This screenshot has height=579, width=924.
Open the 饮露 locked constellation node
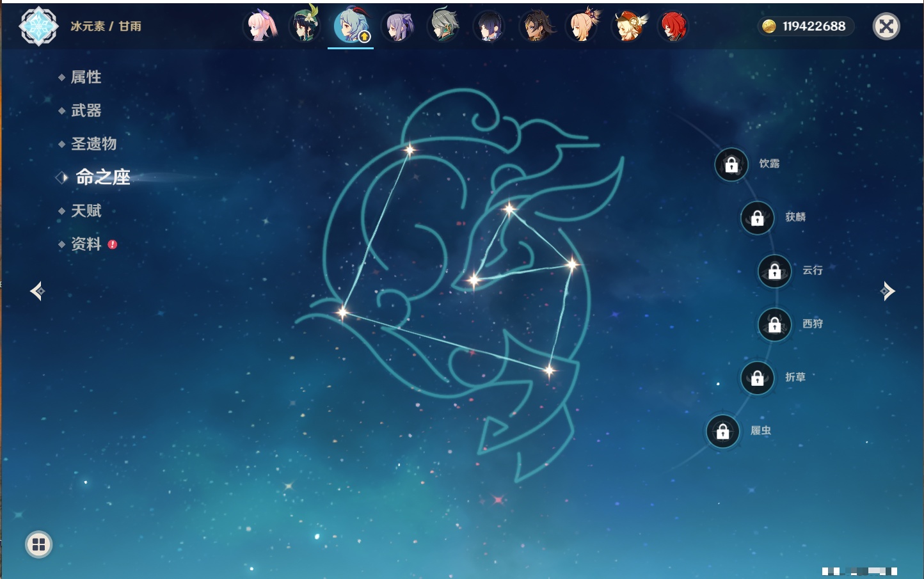click(x=731, y=165)
